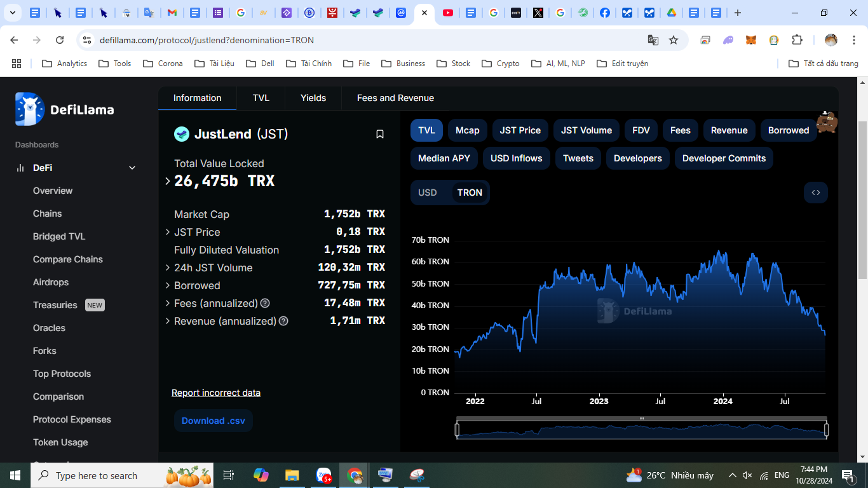Open File Explorer from the taskbar

click(x=292, y=475)
